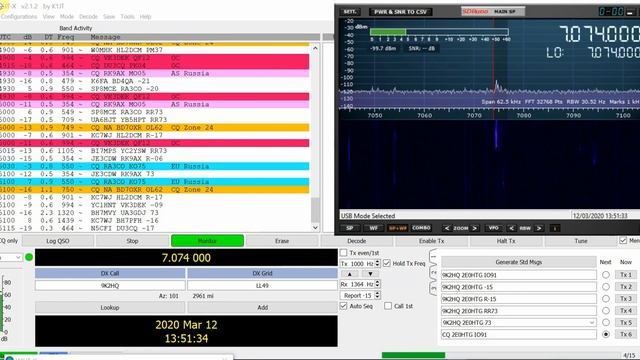Select the COMBO display mode
The width and height of the screenshot is (640, 360).
(421, 228)
